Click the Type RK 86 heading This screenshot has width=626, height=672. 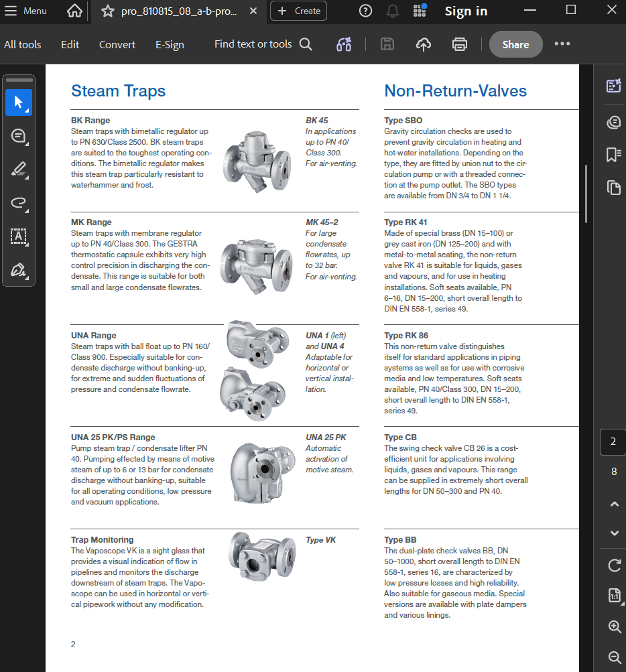406,336
